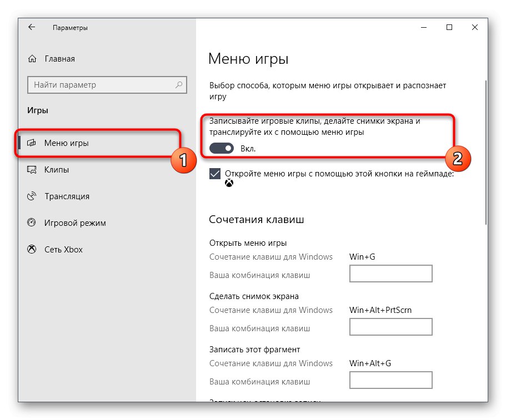Image resolution: width=506 pixels, height=420 pixels.
Task: Switch to the Трансляция section
Action: pyautogui.click(x=67, y=196)
